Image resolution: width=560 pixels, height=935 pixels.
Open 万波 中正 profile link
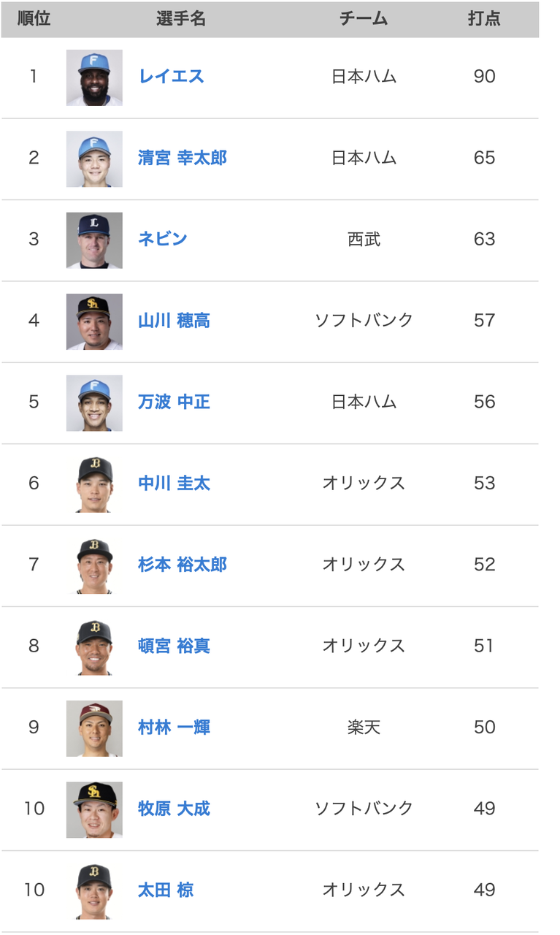click(174, 402)
